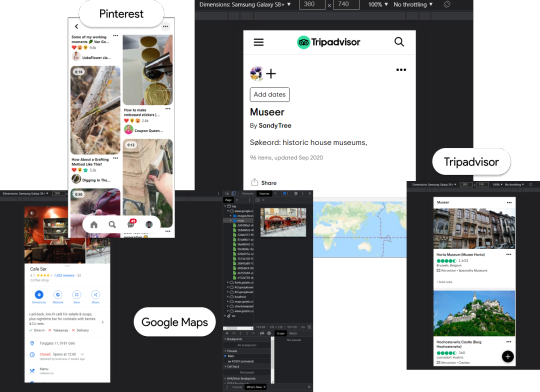Click Tripadvisor search magnifier icon

[399, 42]
